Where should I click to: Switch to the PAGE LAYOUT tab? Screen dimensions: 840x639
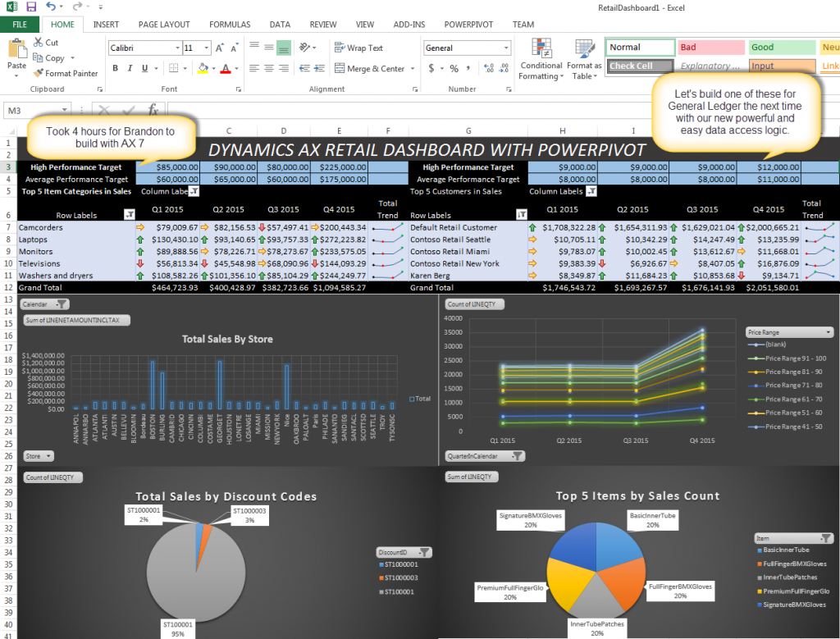(164, 25)
